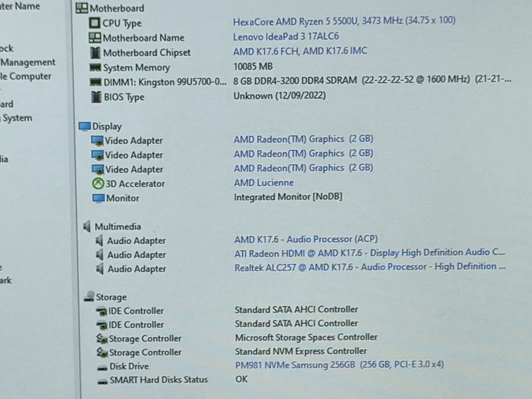Screen dimensions: 532x399
Task: Select the '3D Accelerator' field label
Action: coord(135,184)
